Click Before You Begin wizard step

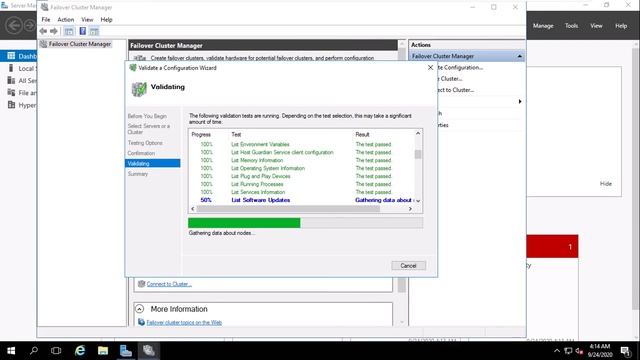click(x=147, y=116)
